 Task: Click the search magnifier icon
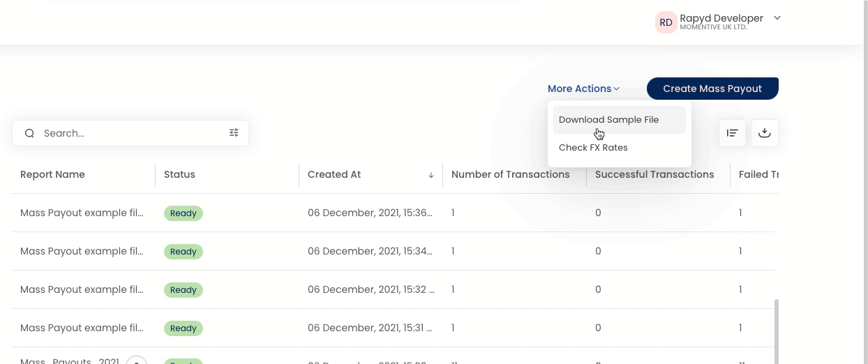(29, 133)
